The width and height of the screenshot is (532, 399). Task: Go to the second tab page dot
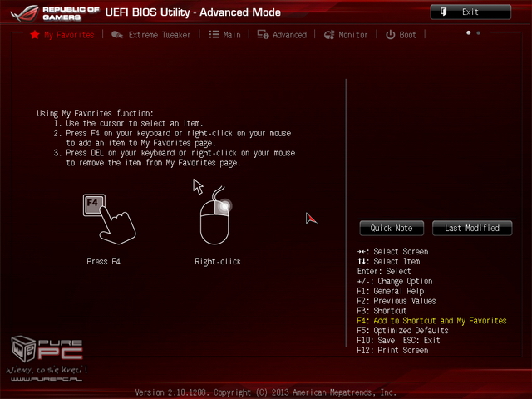click(x=479, y=33)
